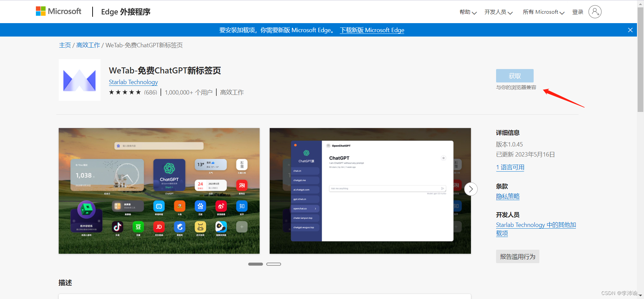Click the 已更新 2023年5月16日 text
This screenshot has width=644, height=299.
(525, 155)
